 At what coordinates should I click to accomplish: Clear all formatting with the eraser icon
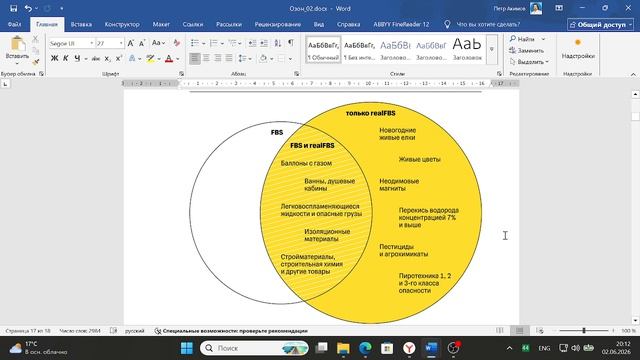pyautogui.click(x=177, y=43)
